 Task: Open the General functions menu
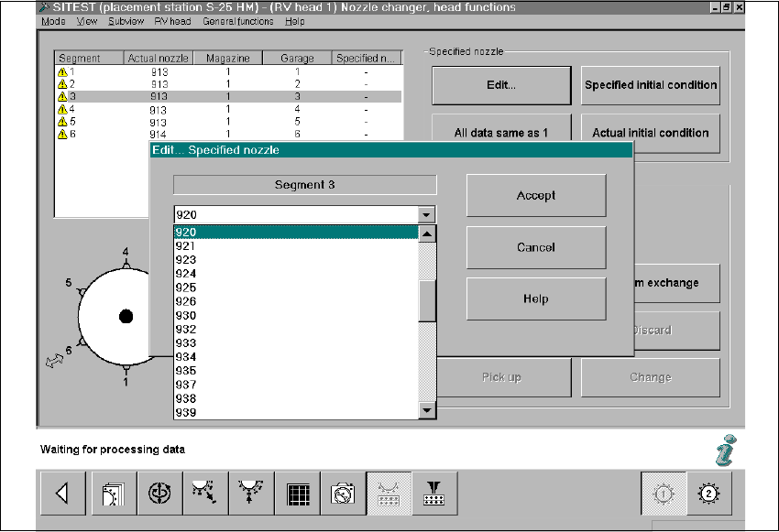(238, 21)
